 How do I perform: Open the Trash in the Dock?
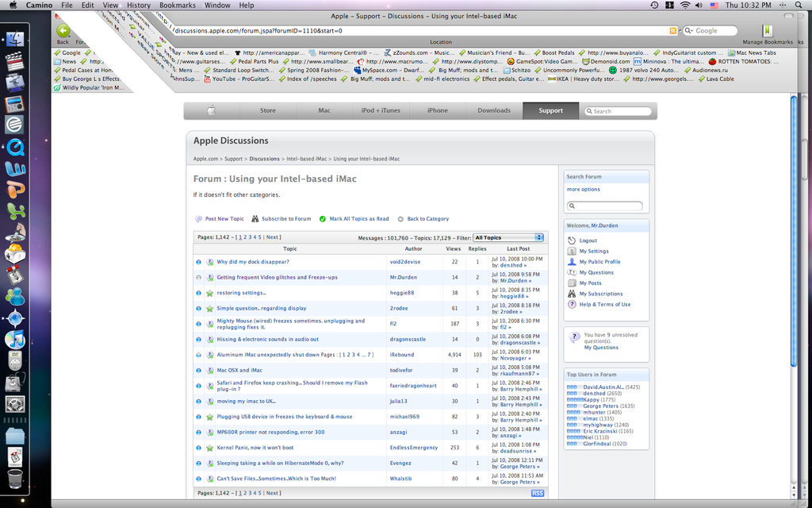pyautogui.click(x=15, y=479)
